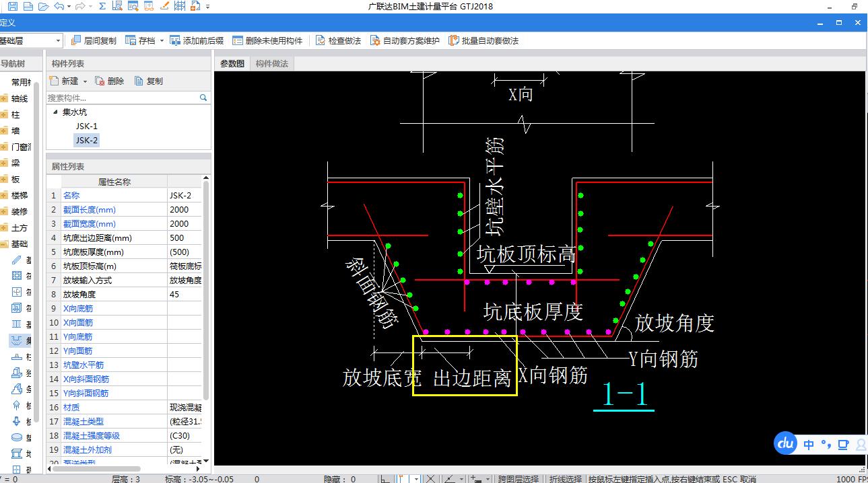Select the 柱墩 icon below 集水坑

pos(17,357)
